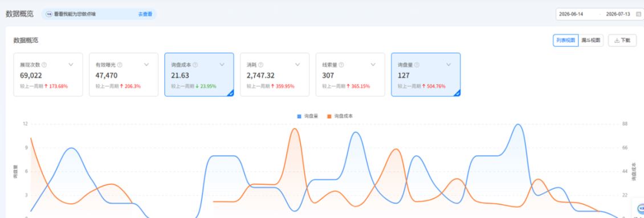Expand the 消耗 card dropdown chevron
This screenshot has width=644, height=218.
[297, 64]
